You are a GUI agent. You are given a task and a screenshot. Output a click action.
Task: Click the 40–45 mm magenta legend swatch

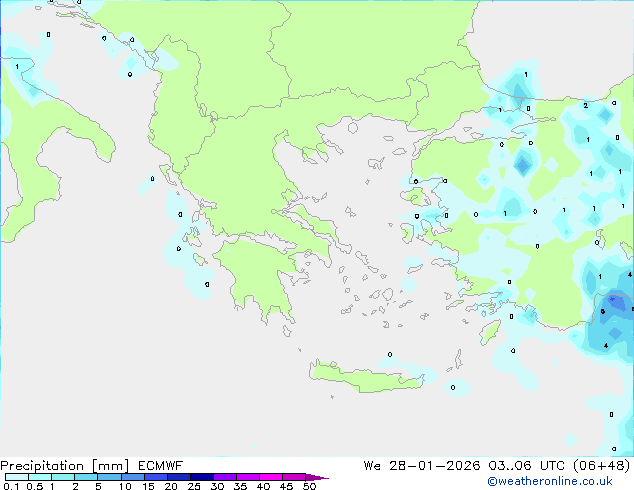[x=271, y=477]
